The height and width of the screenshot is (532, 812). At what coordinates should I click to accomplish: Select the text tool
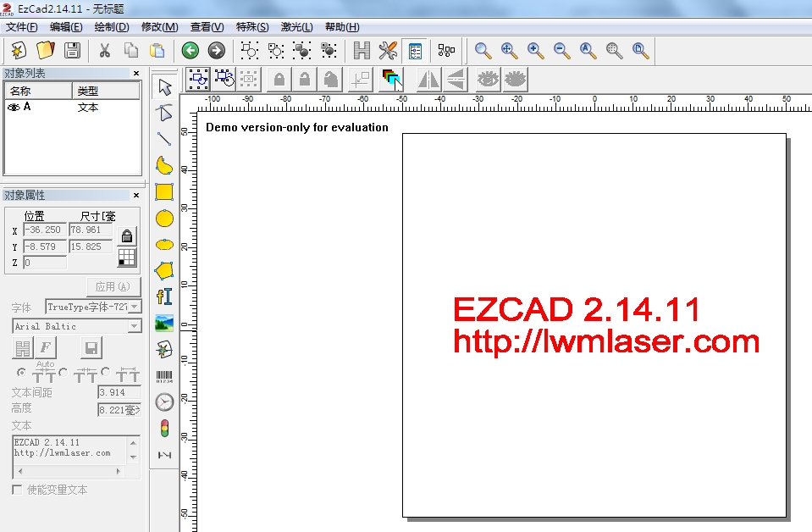pos(164,296)
